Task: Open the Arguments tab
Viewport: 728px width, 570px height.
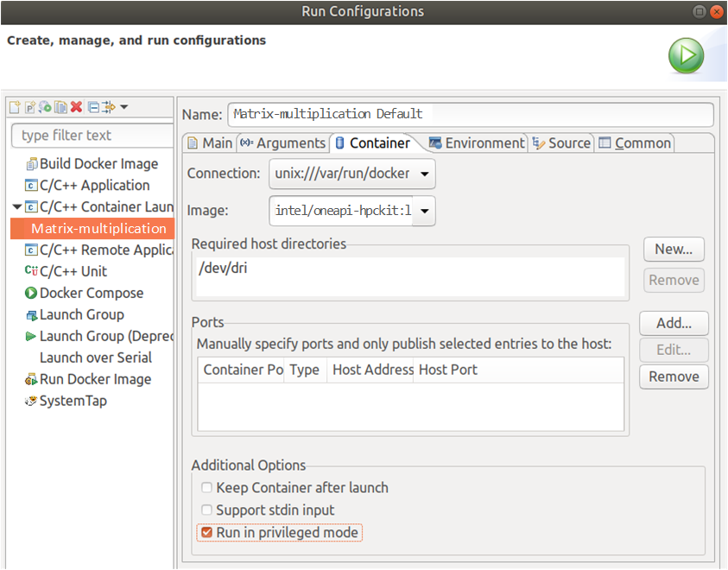Action: coord(283,143)
